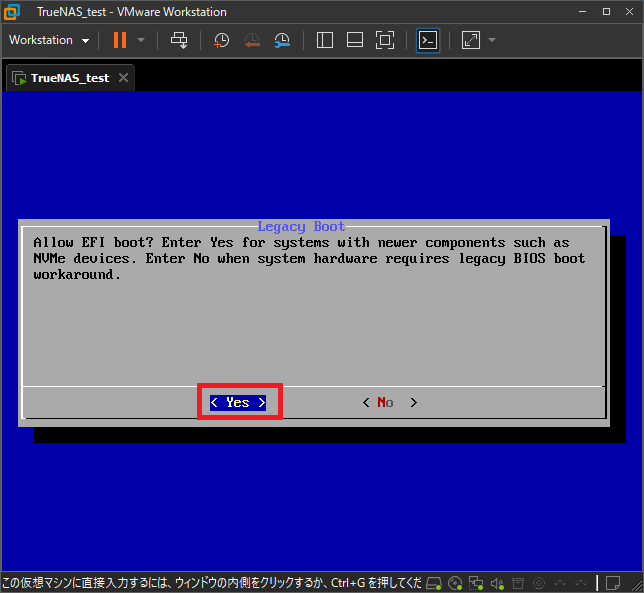
Task: Minimize the VMware Workstation window
Action: [582, 11]
